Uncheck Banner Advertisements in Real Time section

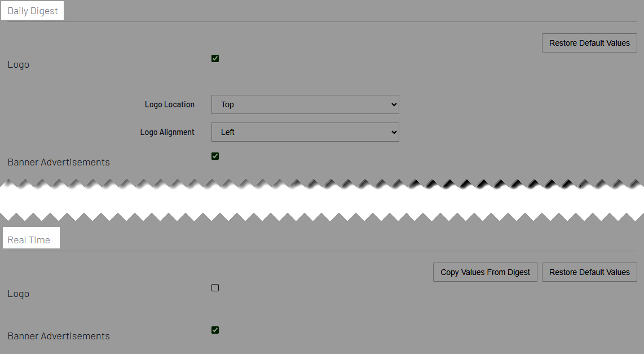coord(215,330)
